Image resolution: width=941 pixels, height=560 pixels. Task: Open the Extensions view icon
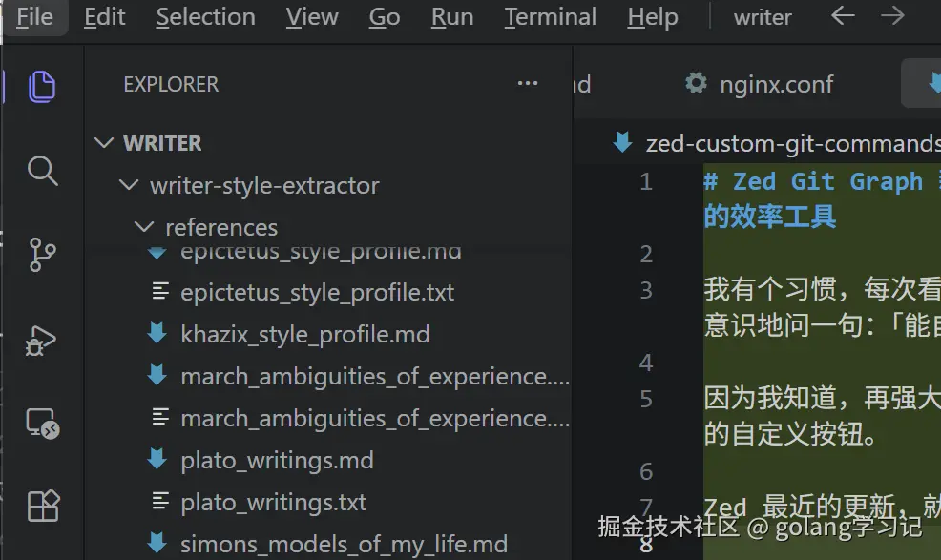(x=43, y=506)
